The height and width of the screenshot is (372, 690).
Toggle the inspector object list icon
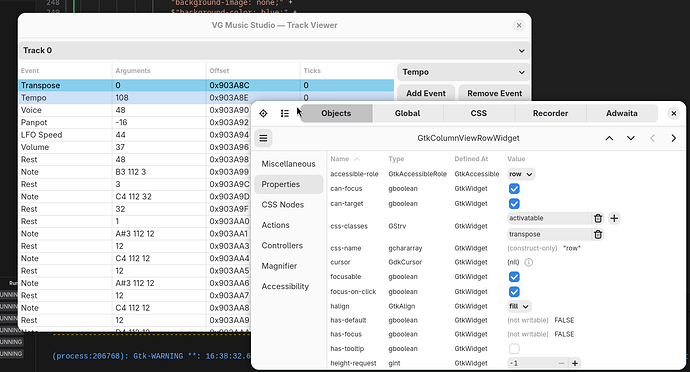(285, 114)
